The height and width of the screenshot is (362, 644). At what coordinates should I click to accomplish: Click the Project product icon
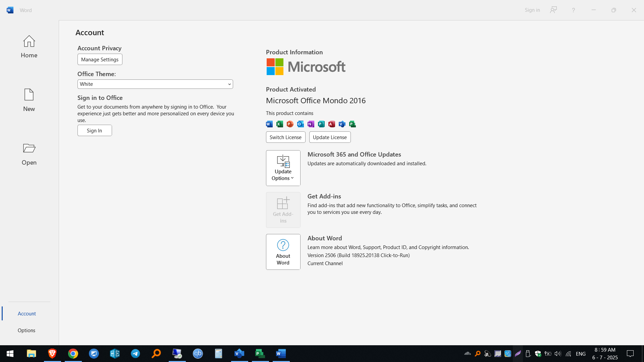[x=353, y=124]
